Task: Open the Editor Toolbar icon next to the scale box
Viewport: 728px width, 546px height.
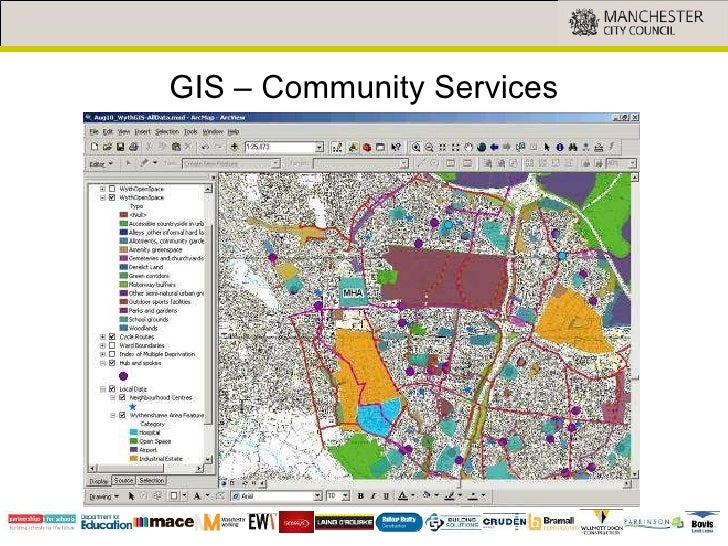Action: pos(338,147)
